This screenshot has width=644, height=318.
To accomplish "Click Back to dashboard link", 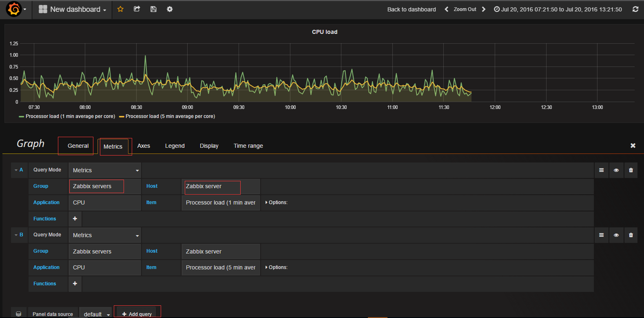I will pos(412,9).
